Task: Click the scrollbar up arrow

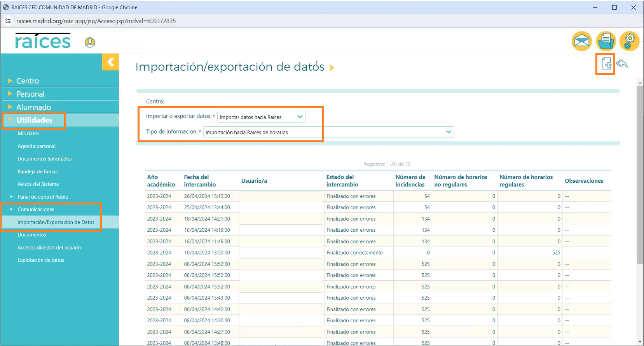Action: (640, 83)
